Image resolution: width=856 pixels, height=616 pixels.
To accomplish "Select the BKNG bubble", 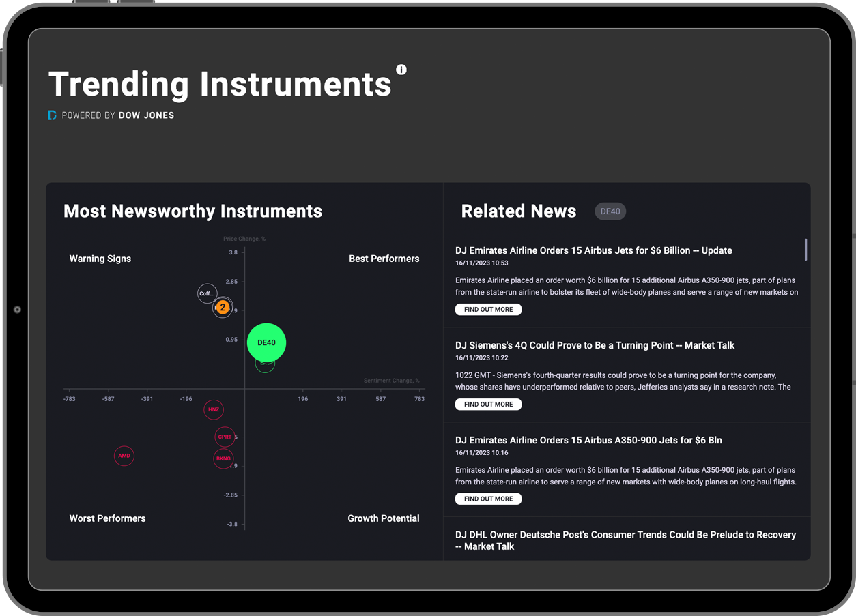I will click(x=223, y=458).
